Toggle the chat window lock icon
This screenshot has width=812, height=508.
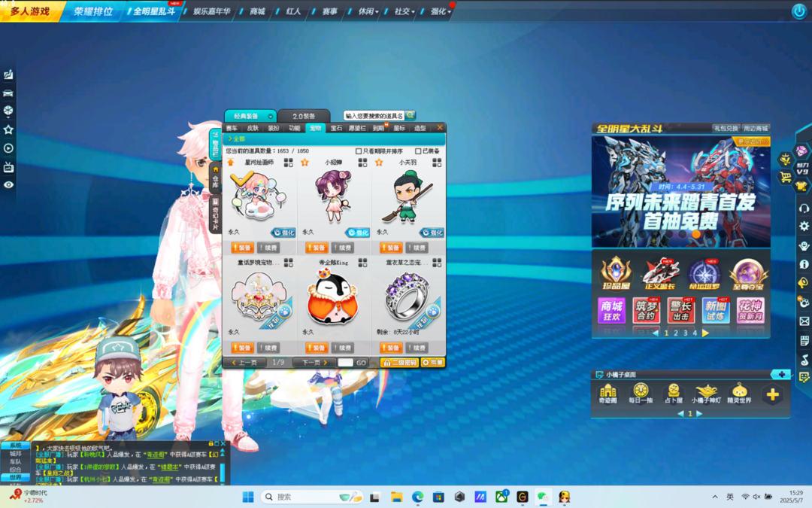[x=211, y=444]
